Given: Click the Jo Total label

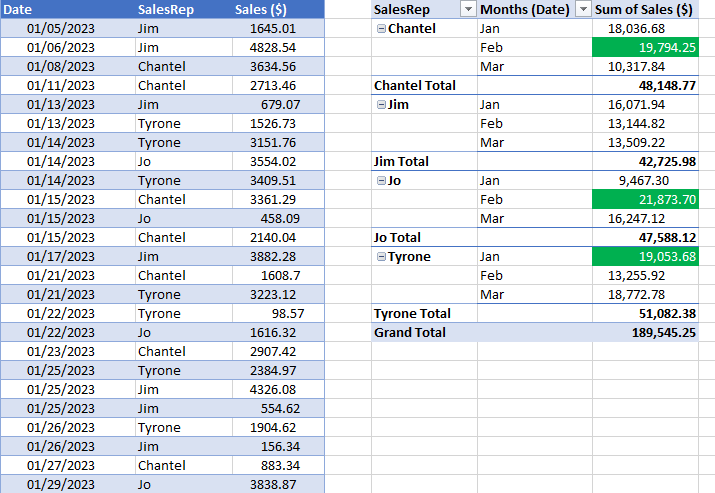Looking at the screenshot, I should (x=425, y=238).
